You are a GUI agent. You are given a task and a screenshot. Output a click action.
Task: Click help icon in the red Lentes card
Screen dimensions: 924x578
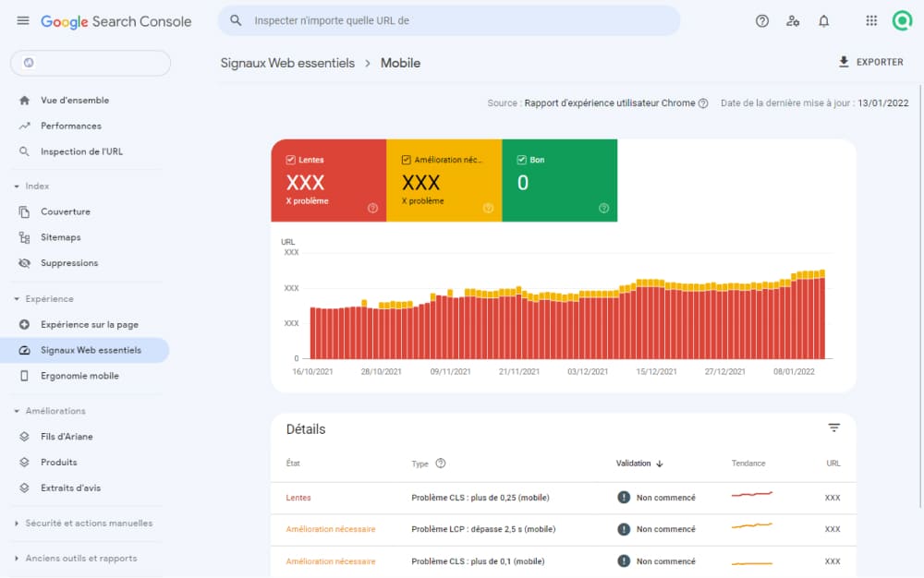coord(372,209)
